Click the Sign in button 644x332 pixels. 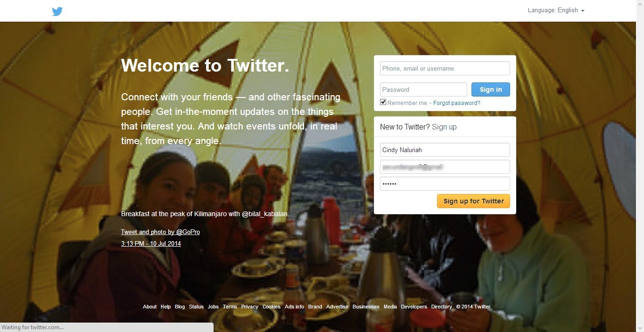pyautogui.click(x=491, y=89)
